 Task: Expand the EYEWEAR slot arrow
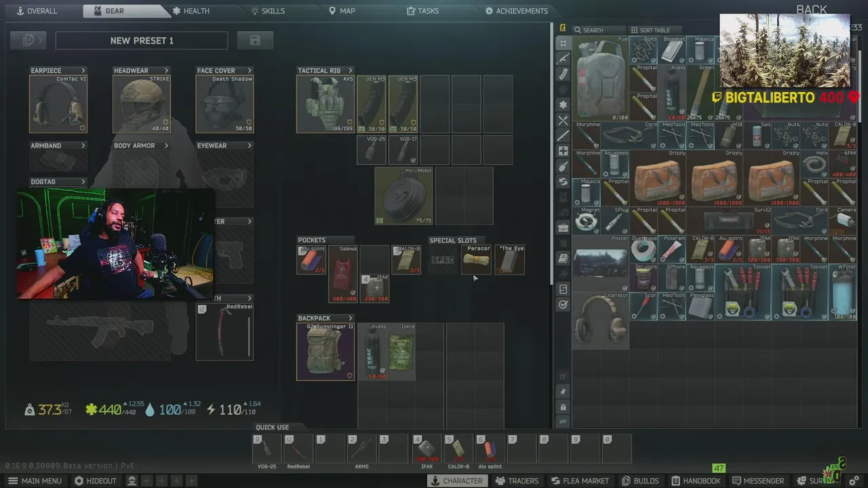click(x=250, y=146)
